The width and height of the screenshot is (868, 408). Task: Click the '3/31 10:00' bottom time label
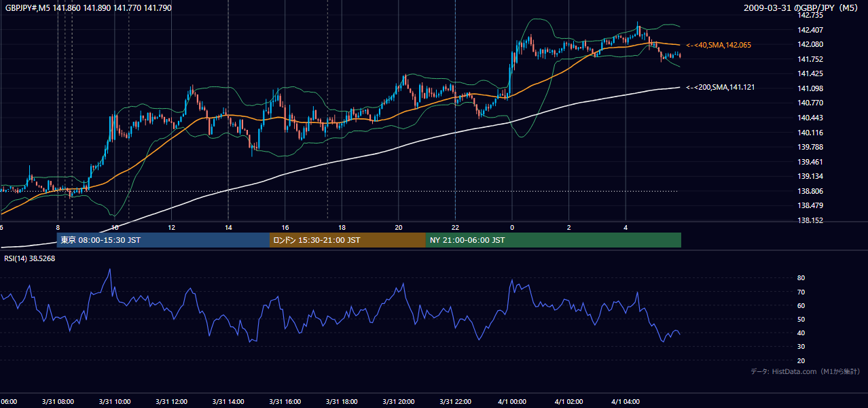115,402
